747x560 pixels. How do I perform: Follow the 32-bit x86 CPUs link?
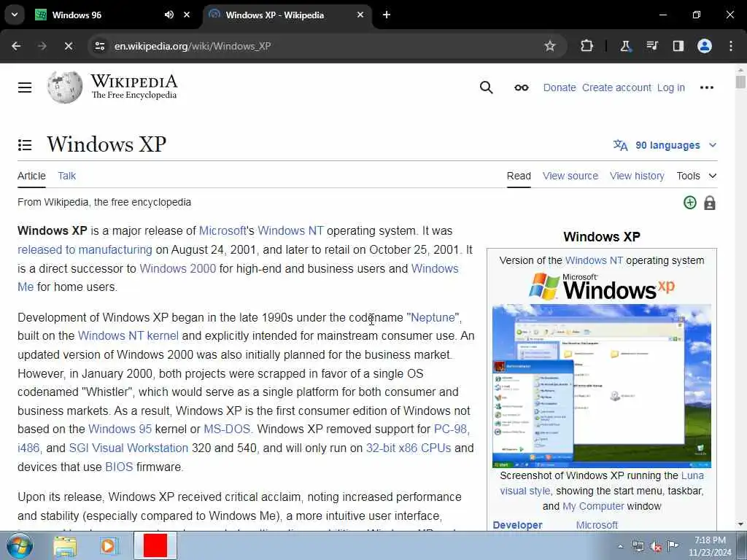[409, 448]
